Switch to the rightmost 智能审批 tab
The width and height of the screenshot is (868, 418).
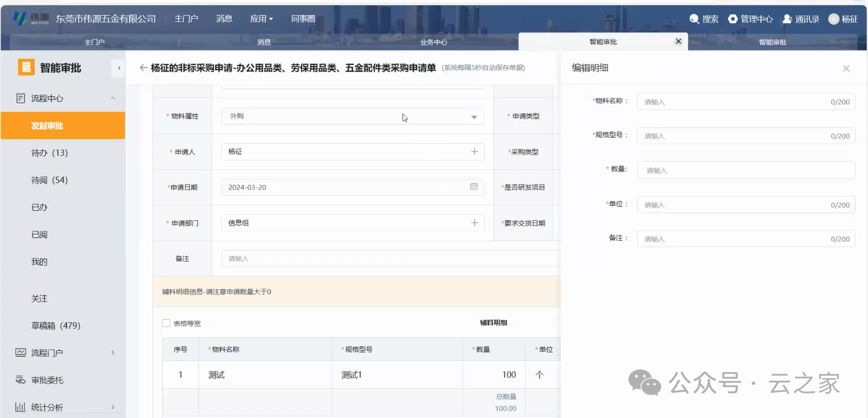pos(772,42)
